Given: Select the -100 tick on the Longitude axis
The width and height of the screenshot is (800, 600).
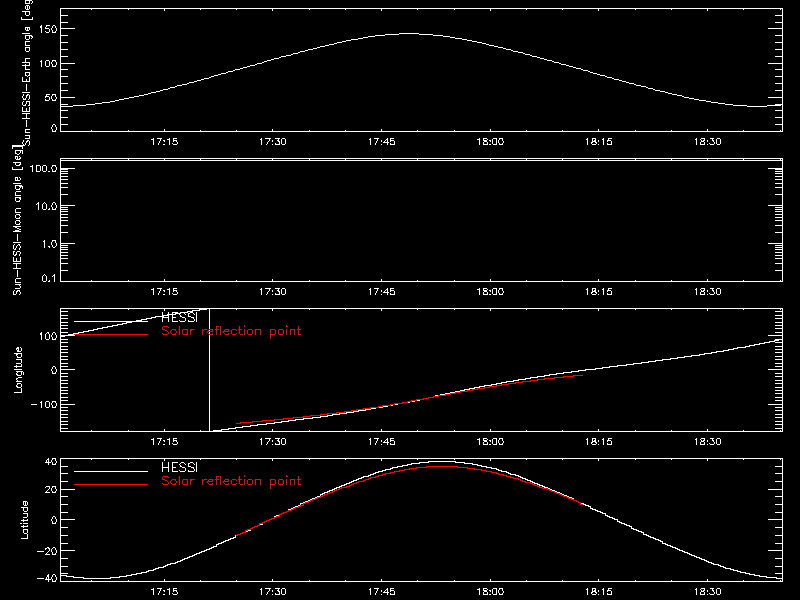Looking at the screenshot, I should click(44, 404).
